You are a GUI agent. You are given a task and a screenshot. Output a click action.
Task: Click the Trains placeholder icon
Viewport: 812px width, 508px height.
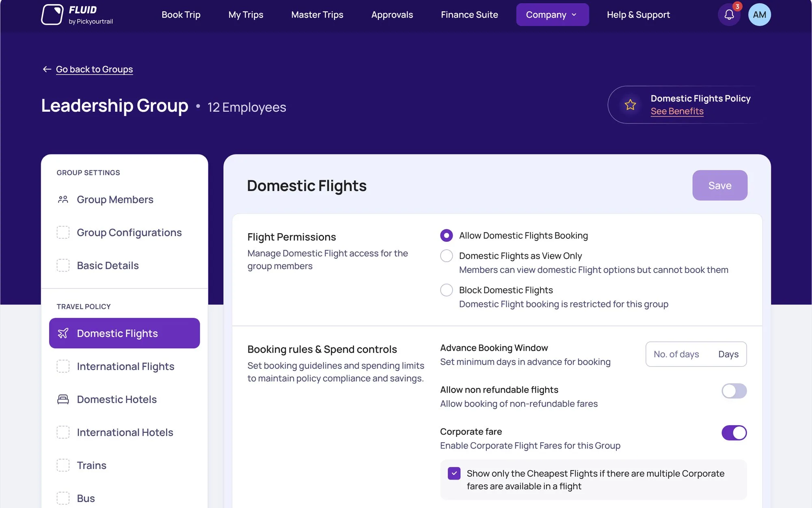click(63, 465)
